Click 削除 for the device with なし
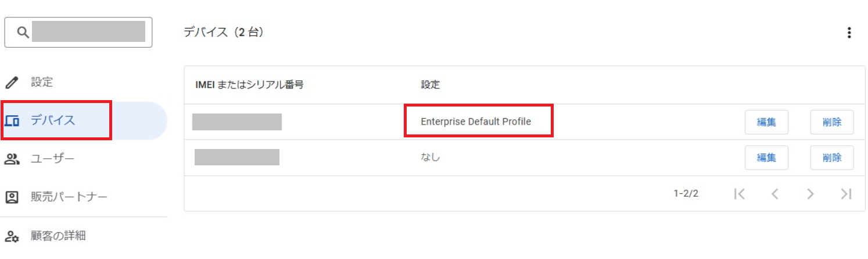Screen dimensions: 868x259 click(x=832, y=158)
